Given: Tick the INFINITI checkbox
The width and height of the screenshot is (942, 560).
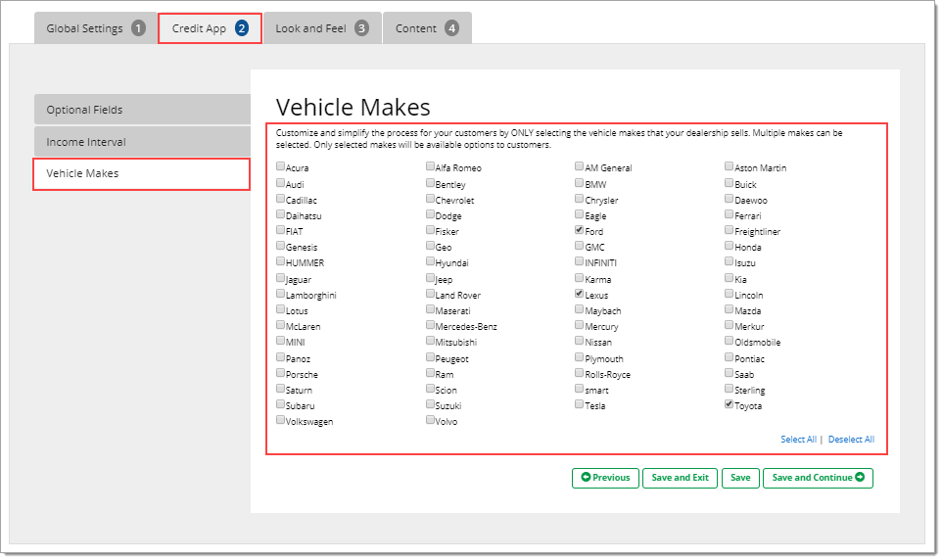Looking at the screenshot, I should [579, 260].
